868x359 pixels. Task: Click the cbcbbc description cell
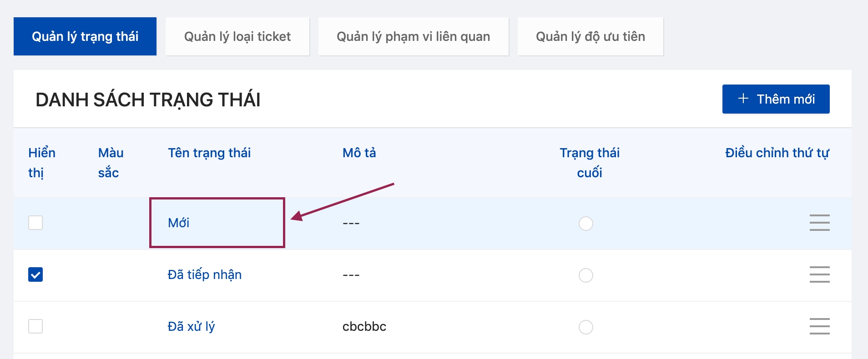pyautogui.click(x=364, y=326)
